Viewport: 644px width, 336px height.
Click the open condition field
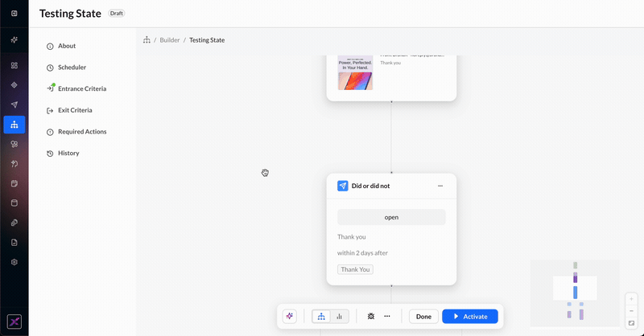tap(391, 217)
